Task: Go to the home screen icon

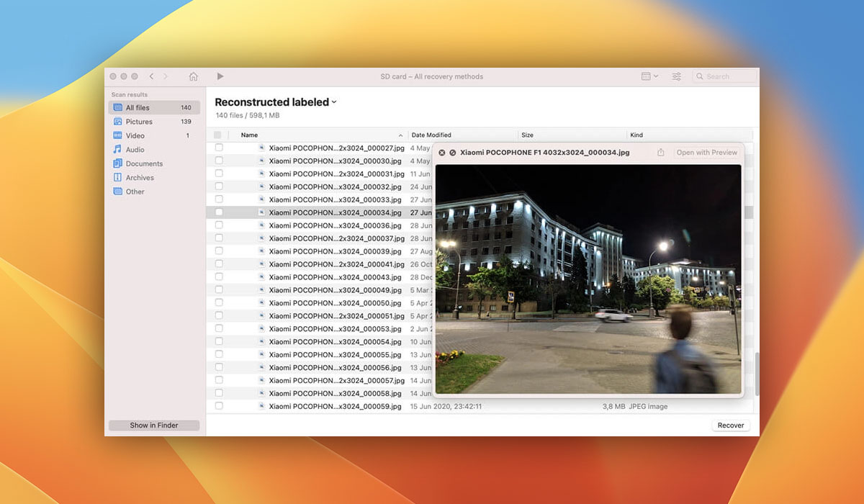Action: pyautogui.click(x=193, y=76)
